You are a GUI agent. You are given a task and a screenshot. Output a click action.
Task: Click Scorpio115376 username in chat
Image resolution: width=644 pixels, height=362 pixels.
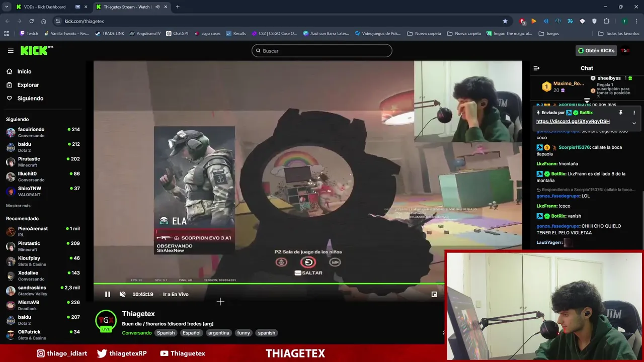[574, 147]
